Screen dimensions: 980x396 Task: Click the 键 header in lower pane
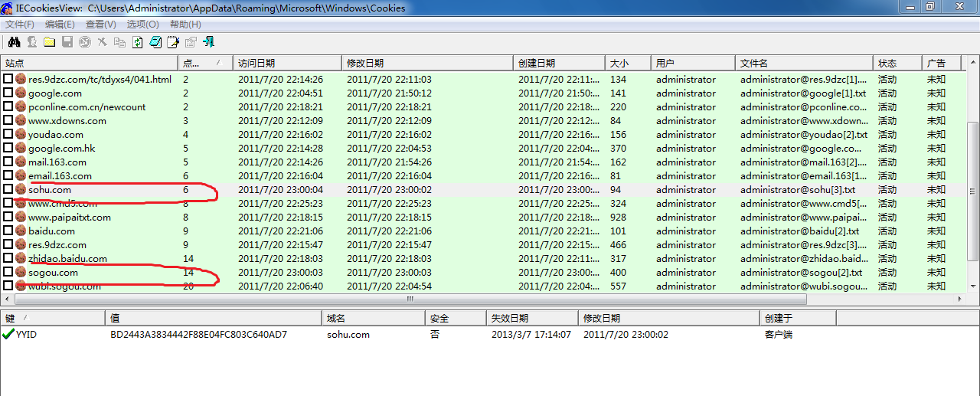(53, 318)
